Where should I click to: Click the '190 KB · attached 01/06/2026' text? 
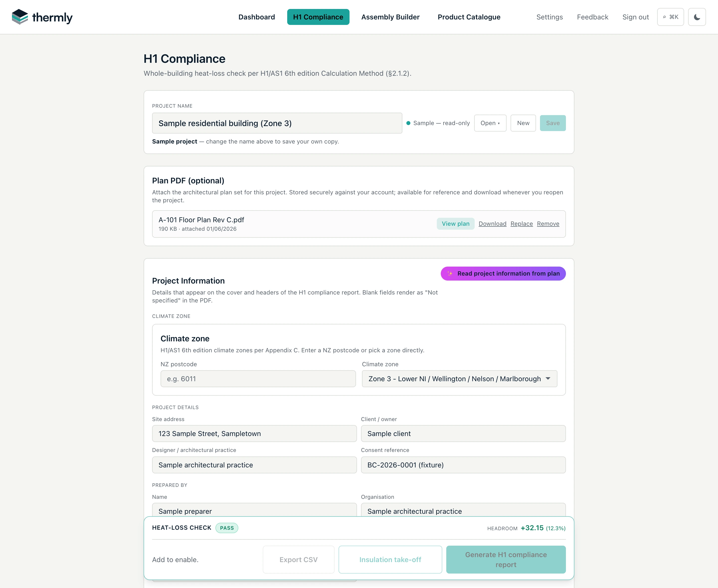click(197, 229)
